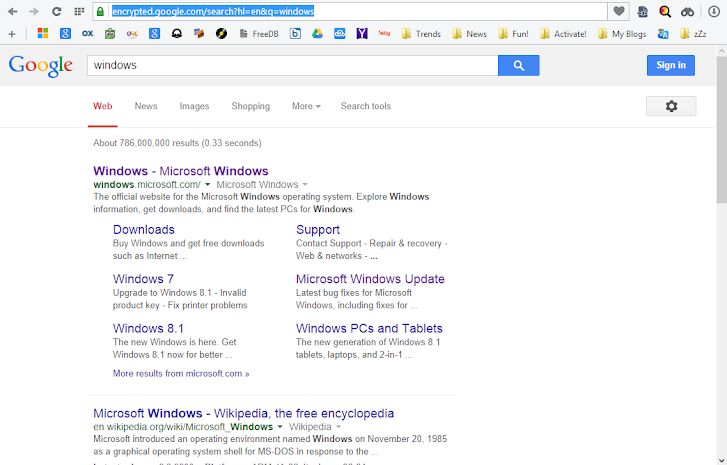Focus the Google search box containing windows
This screenshot has width=727, height=465.
point(293,65)
